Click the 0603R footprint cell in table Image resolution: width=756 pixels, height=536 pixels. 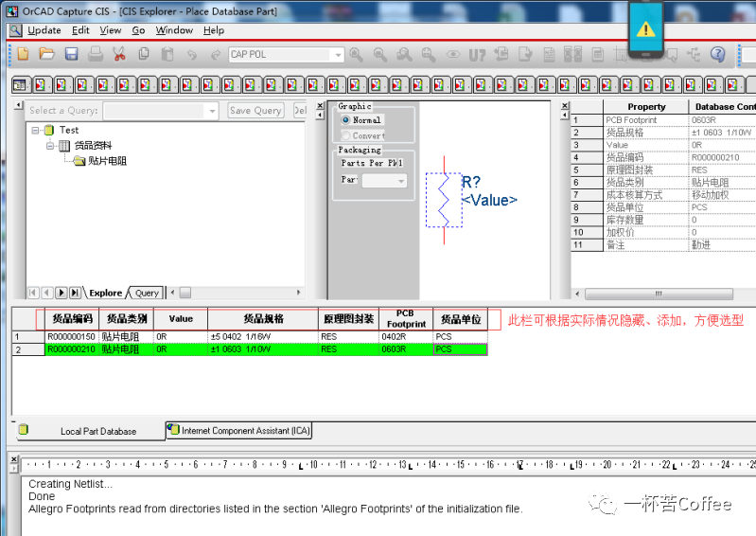(x=406, y=348)
